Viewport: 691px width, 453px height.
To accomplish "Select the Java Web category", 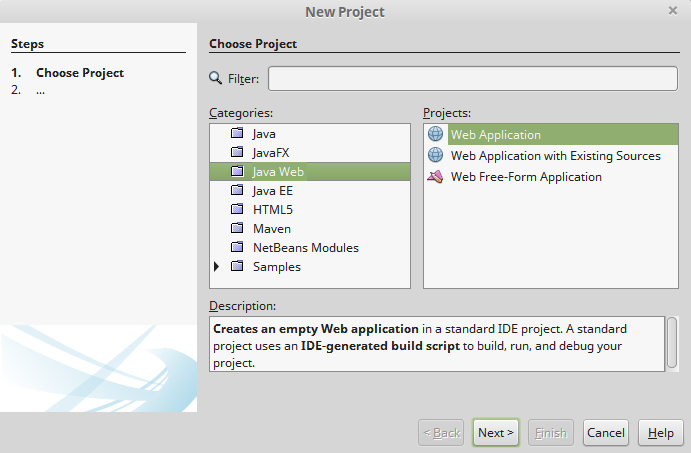I will click(x=278, y=172).
